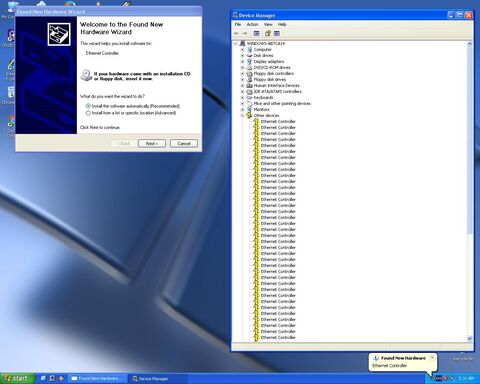This screenshot has width=480, height=384.
Task: Open the View menu in Device Manager
Action: coord(268,24)
